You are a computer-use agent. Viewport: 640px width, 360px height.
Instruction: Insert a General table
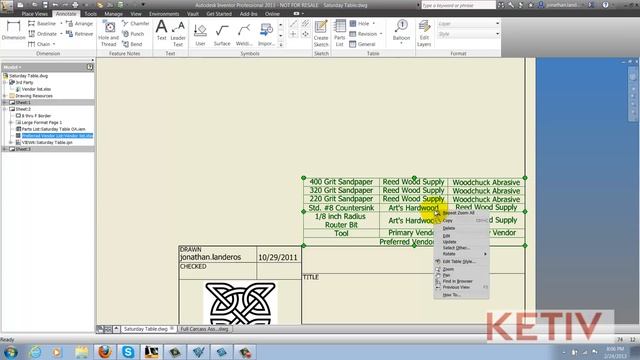[x=362, y=44]
